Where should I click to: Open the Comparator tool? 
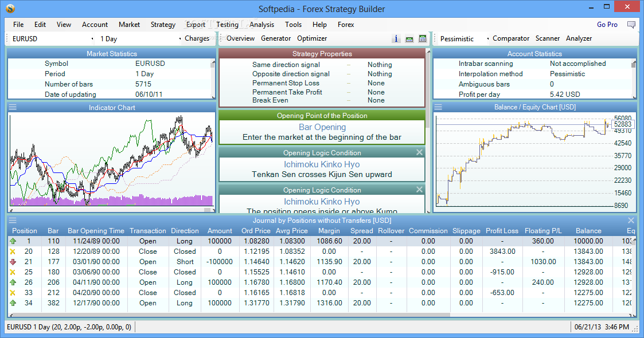[511, 38]
